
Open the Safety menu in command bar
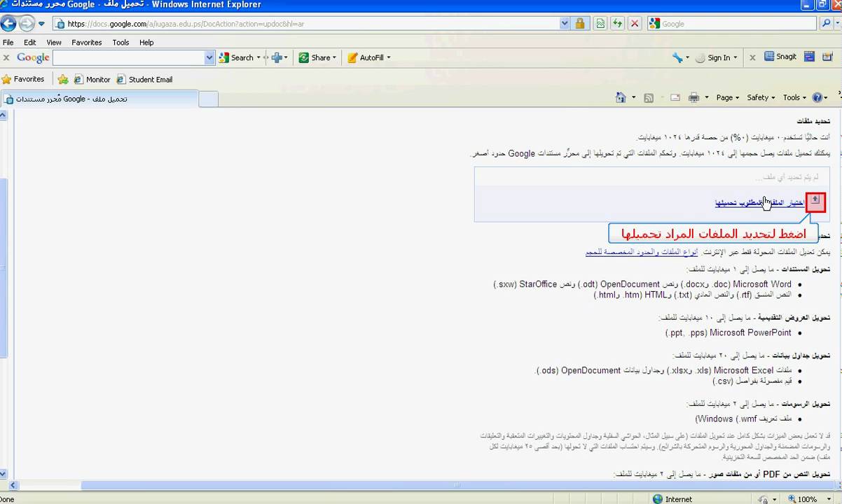coord(761,98)
